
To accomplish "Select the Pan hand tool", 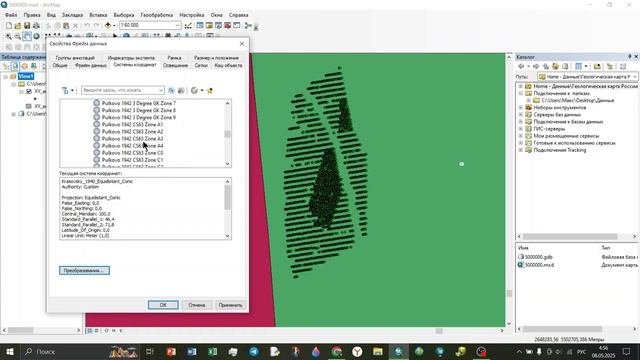I will 27,36.
